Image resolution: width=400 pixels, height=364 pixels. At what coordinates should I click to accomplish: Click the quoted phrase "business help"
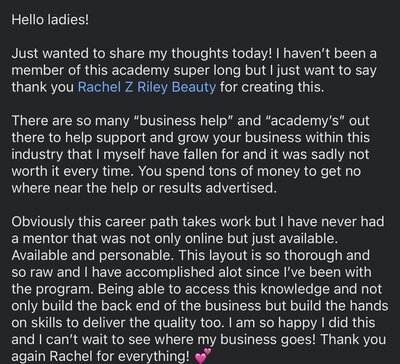(182, 121)
